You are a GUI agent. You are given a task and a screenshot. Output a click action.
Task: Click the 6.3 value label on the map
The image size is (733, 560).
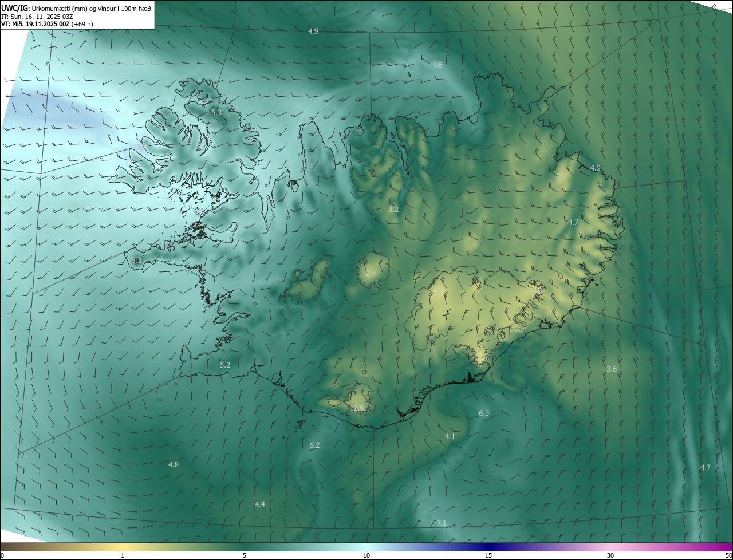pyautogui.click(x=484, y=413)
